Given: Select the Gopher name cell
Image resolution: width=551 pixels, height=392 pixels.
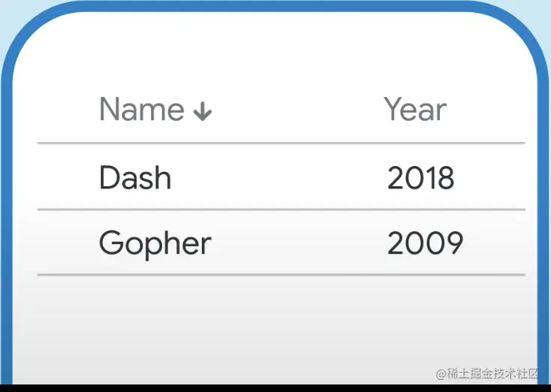Looking at the screenshot, I should coord(155,244).
